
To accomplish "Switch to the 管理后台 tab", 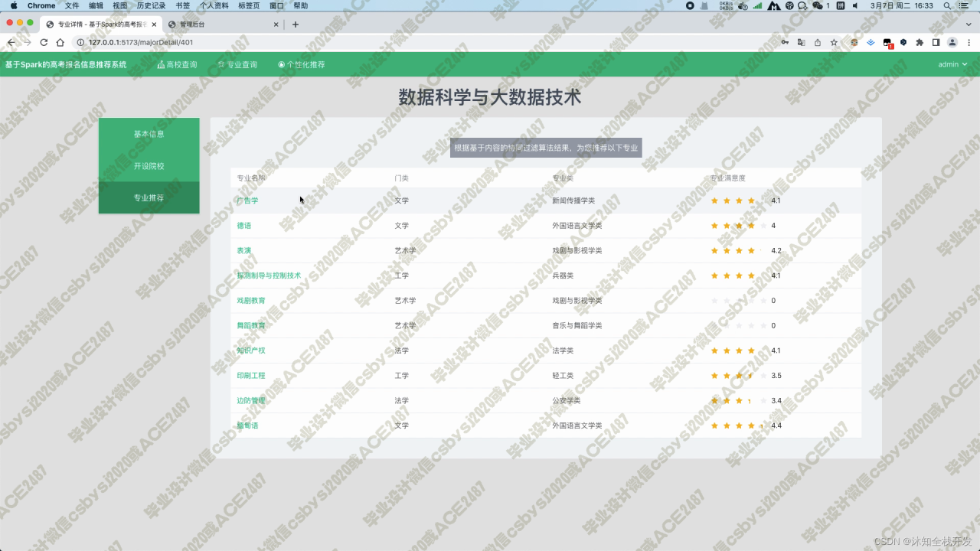I will pyautogui.click(x=223, y=24).
